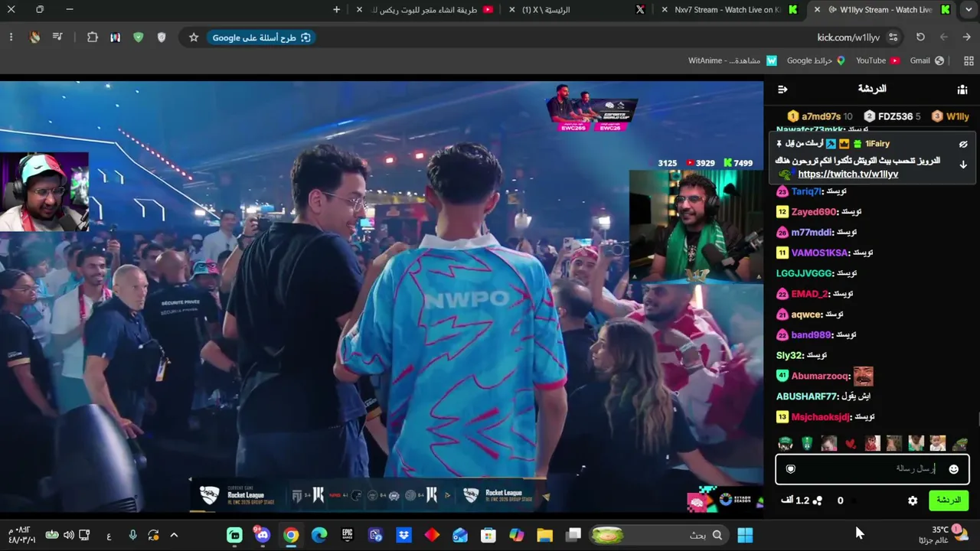The width and height of the screenshot is (980, 551).
Task: Hide the pinned message in chat
Action: click(963, 144)
